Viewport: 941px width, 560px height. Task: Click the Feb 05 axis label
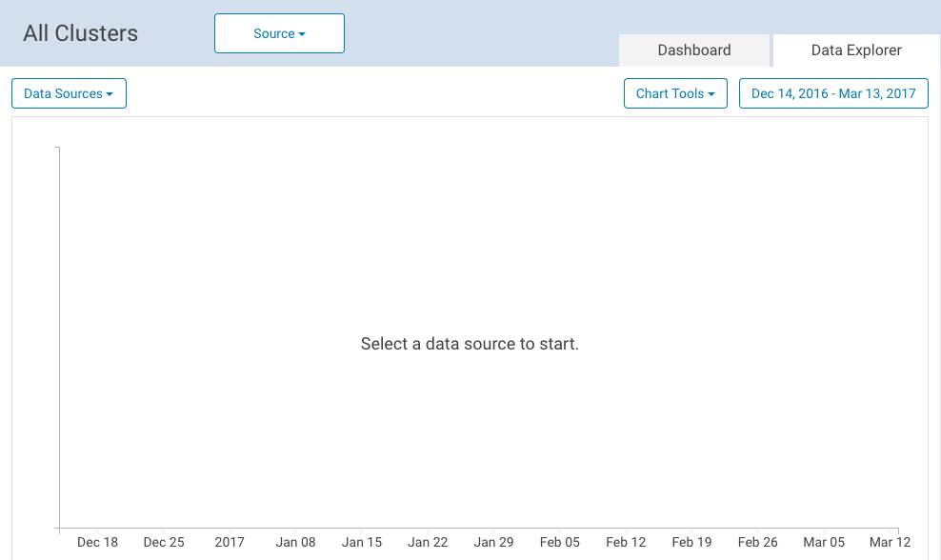(x=559, y=542)
